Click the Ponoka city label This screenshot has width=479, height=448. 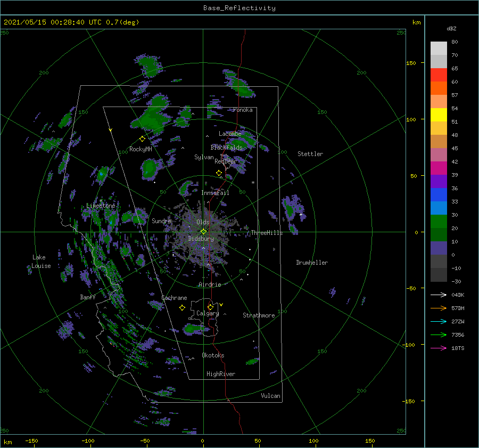tap(243, 110)
